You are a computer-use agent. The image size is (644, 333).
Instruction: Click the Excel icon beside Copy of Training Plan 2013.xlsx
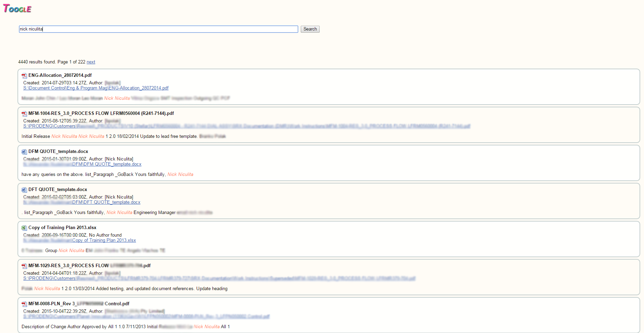24,228
